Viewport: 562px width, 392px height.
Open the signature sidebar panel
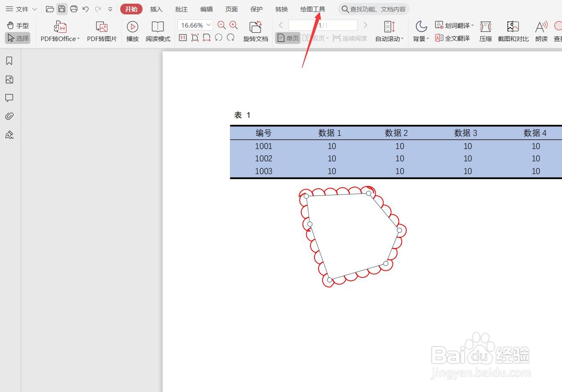point(9,135)
